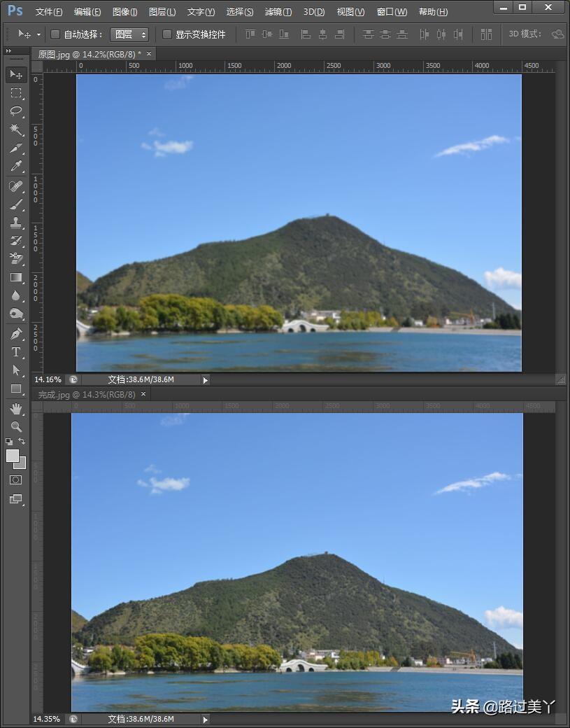Open the 编辑(E) menu

(87, 12)
